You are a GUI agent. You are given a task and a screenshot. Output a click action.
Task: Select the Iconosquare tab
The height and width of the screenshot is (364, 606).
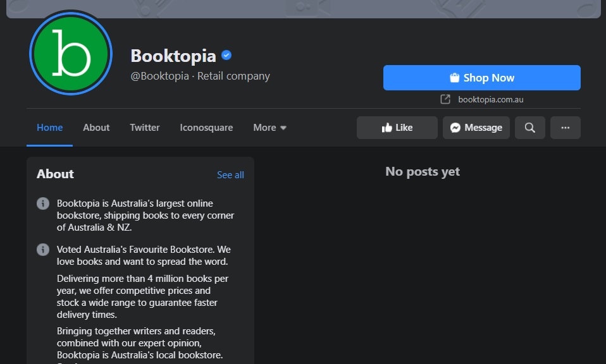(x=206, y=128)
